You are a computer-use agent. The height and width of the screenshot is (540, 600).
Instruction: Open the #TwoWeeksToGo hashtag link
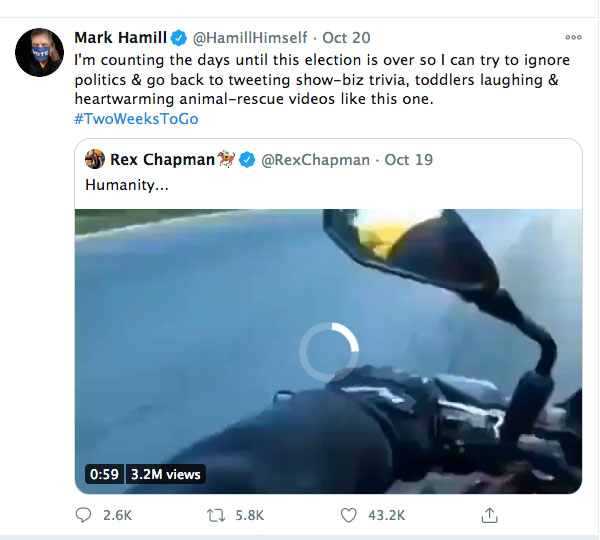[136, 119]
